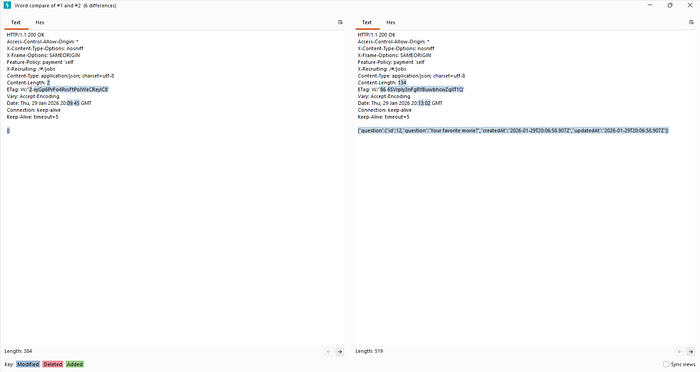Click the red Deleted key swatch

click(x=53, y=364)
